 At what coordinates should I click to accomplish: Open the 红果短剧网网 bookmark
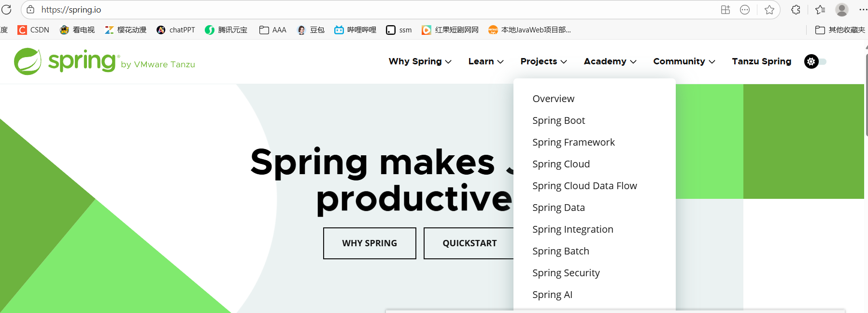click(450, 30)
